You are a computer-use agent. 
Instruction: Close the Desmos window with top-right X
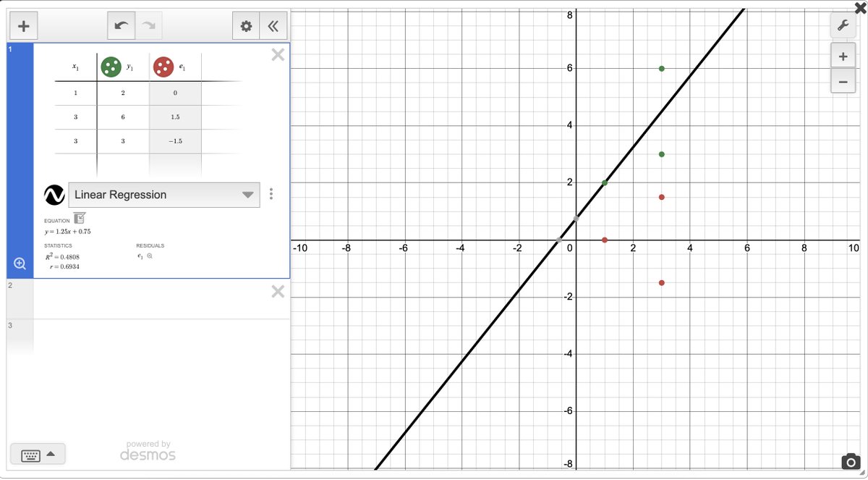pos(859,8)
